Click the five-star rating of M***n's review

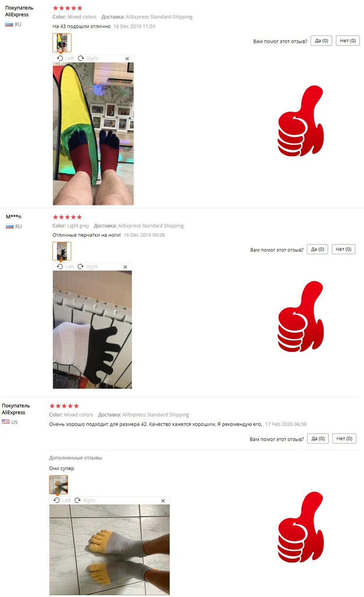point(67,217)
